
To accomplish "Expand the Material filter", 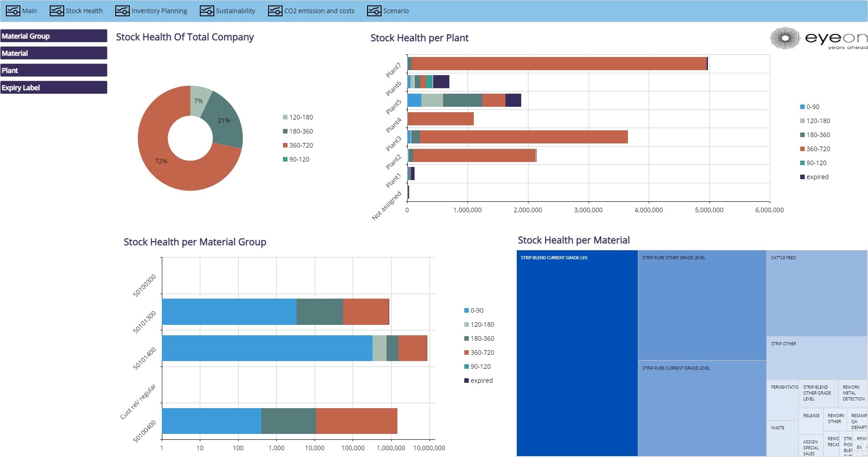I will point(54,53).
